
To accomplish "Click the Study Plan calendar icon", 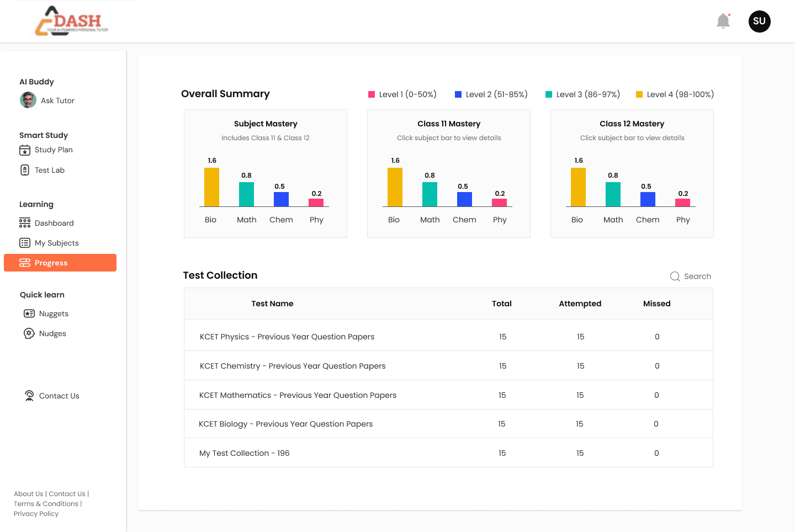I will click(25, 150).
